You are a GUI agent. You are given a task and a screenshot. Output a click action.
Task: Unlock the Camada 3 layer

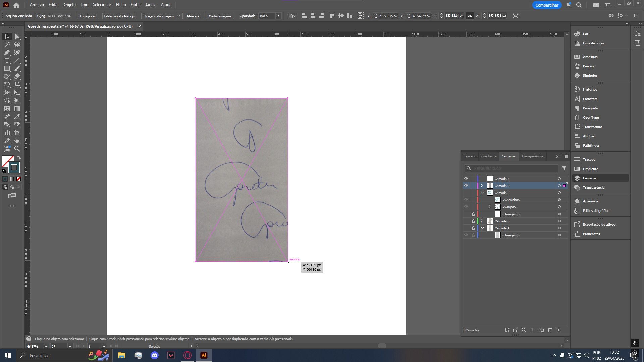pos(473,221)
